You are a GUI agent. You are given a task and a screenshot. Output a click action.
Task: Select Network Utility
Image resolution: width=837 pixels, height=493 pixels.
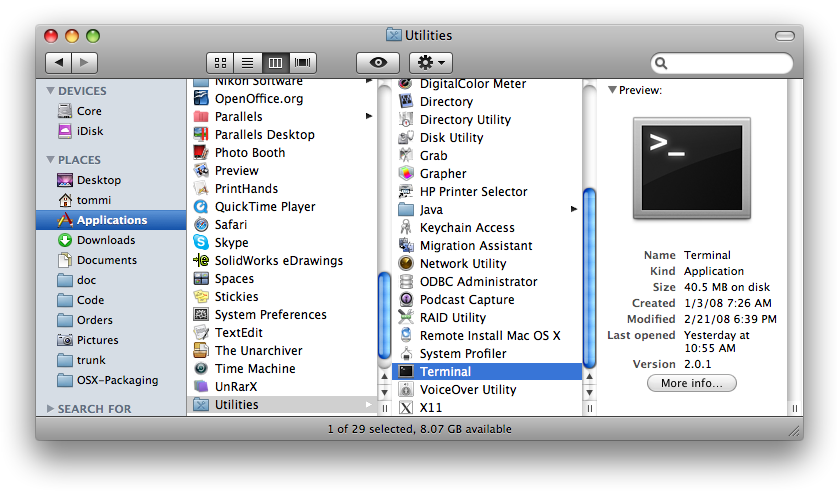pyautogui.click(x=487, y=264)
